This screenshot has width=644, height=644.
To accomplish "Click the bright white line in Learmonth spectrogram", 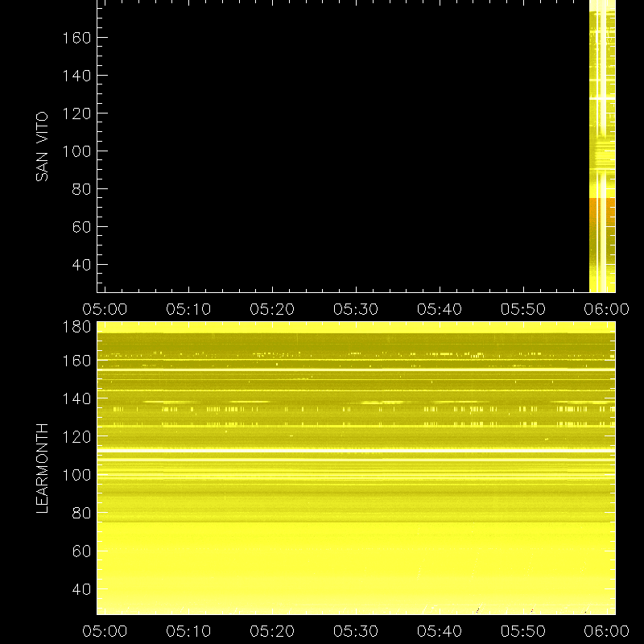I will [x=356, y=451].
